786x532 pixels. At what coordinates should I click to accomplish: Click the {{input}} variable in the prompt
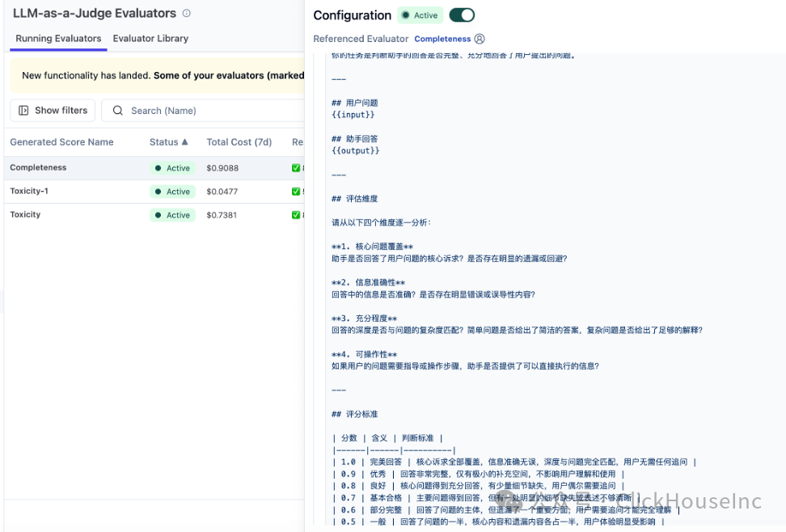point(353,115)
